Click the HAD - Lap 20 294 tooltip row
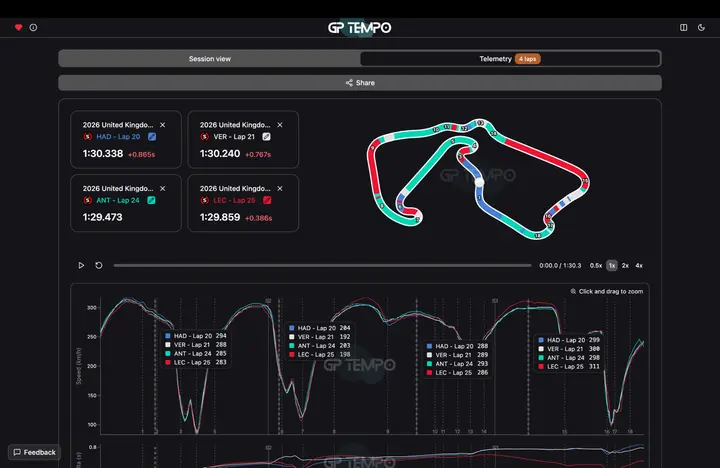This screenshot has width=720, height=468. point(196,336)
